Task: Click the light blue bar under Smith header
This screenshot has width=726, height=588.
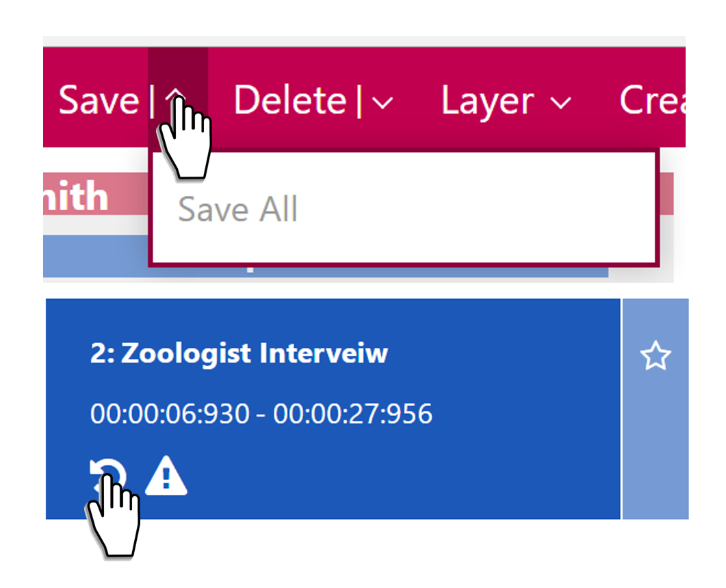Action: [x=96, y=257]
